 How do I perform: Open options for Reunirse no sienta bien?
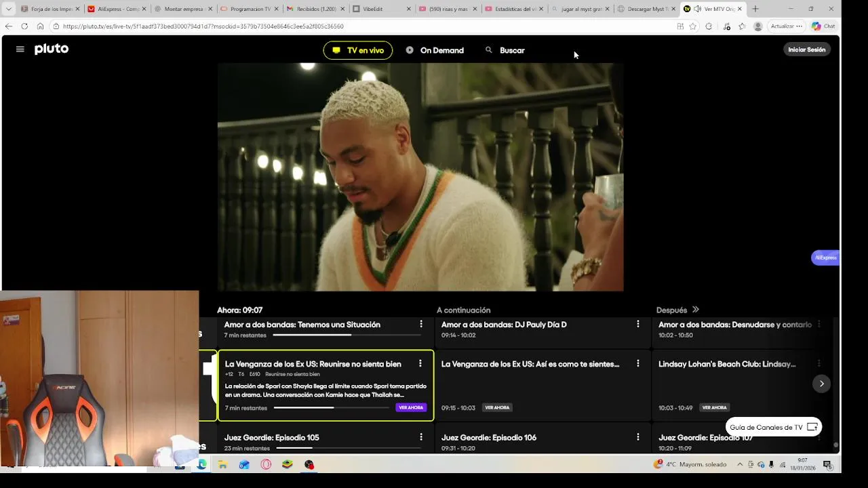tap(420, 364)
